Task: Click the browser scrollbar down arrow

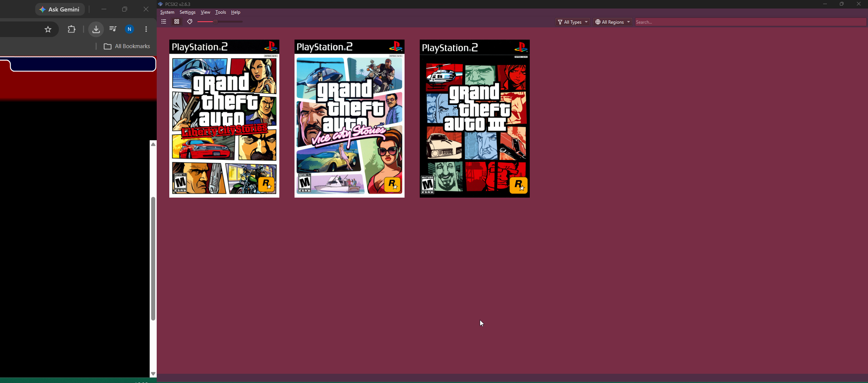Action: [153, 374]
